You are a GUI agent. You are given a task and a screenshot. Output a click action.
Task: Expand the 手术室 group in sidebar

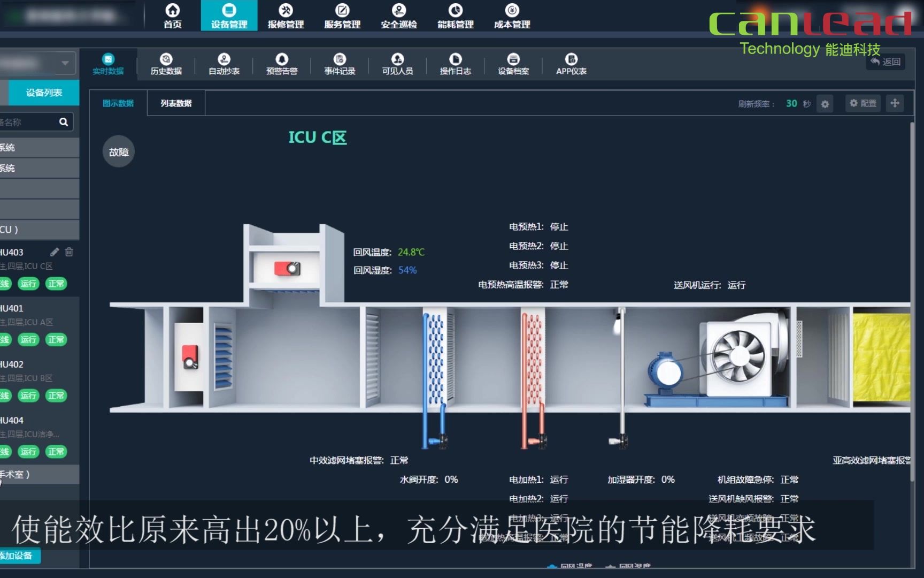[x=40, y=474]
